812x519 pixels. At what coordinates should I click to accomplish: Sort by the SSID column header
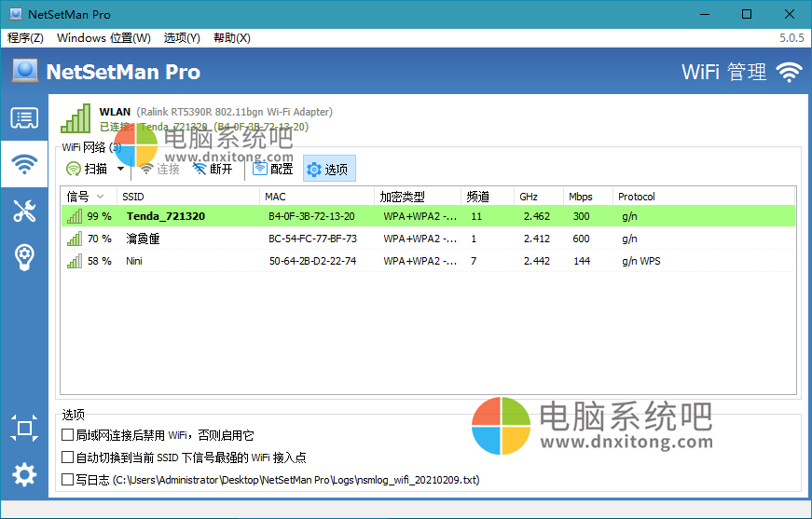pyautogui.click(x=188, y=197)
